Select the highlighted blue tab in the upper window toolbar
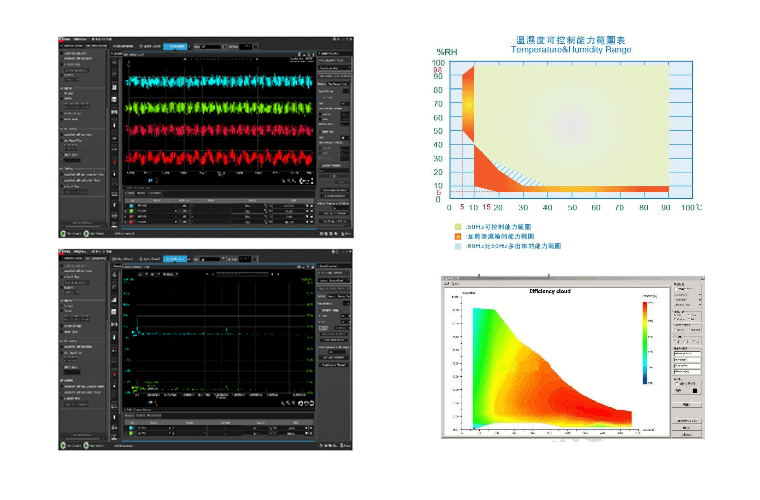 [x=174, y=46]
